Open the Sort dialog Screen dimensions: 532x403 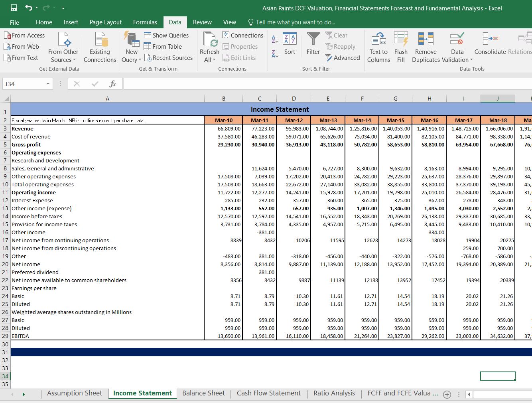click(290, 44)
